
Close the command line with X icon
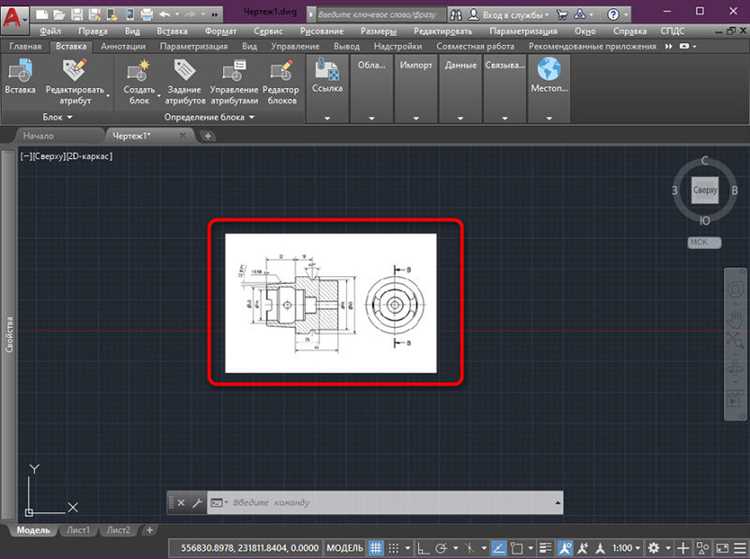181,503
